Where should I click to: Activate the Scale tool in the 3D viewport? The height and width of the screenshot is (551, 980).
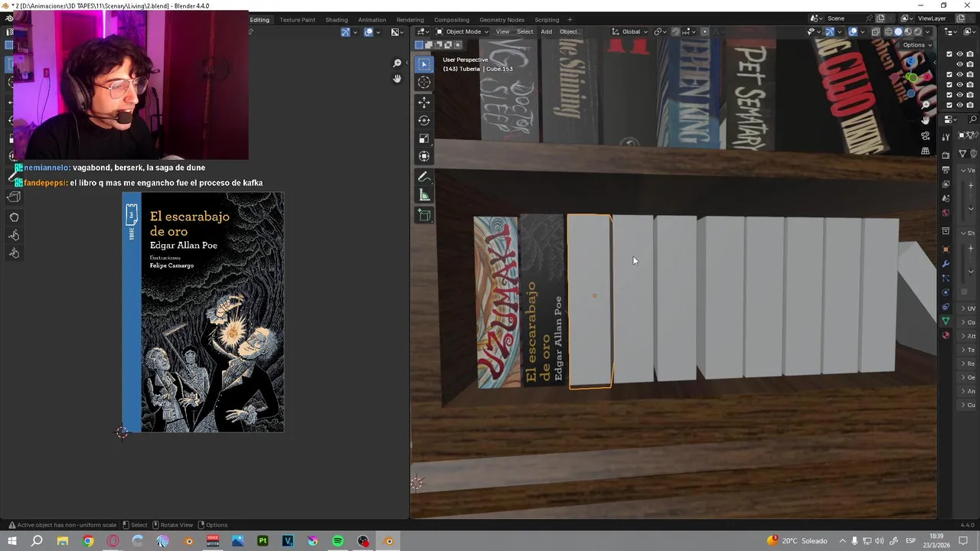coord(424,139)
